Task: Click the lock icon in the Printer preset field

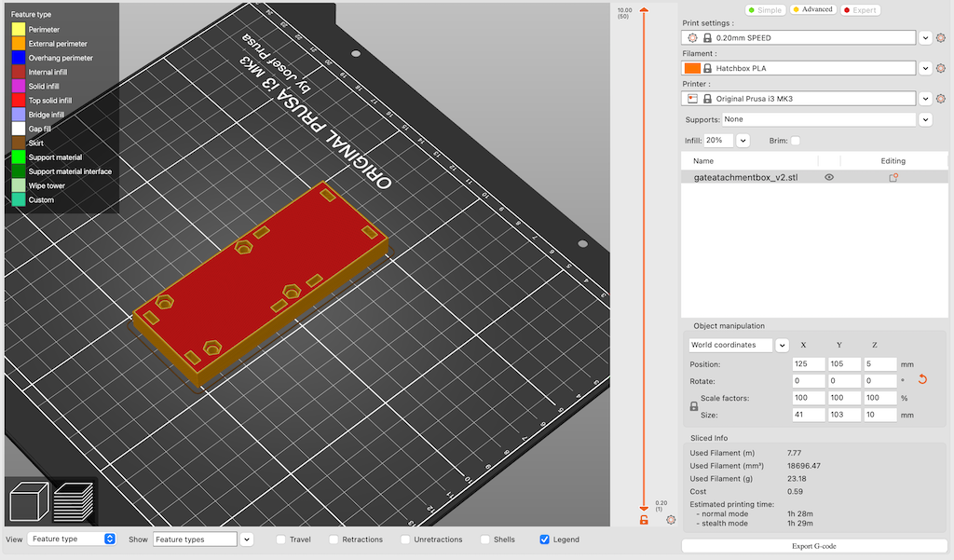Action: point(708,99)
